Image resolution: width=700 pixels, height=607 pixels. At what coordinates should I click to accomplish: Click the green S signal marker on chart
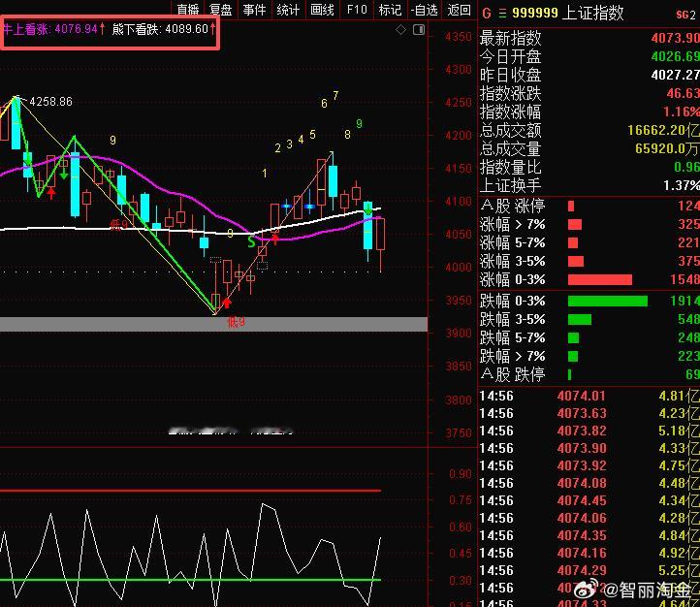tap(251, 241)
